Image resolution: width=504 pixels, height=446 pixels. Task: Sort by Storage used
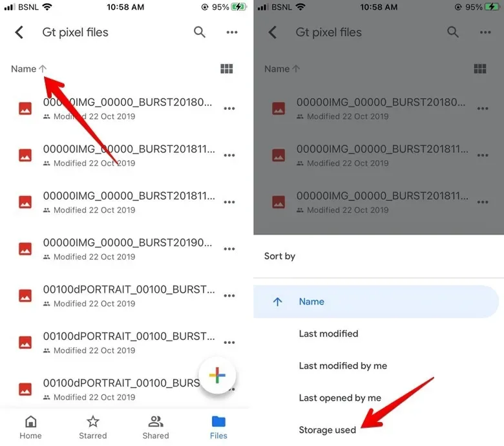(x=327, y=430)
